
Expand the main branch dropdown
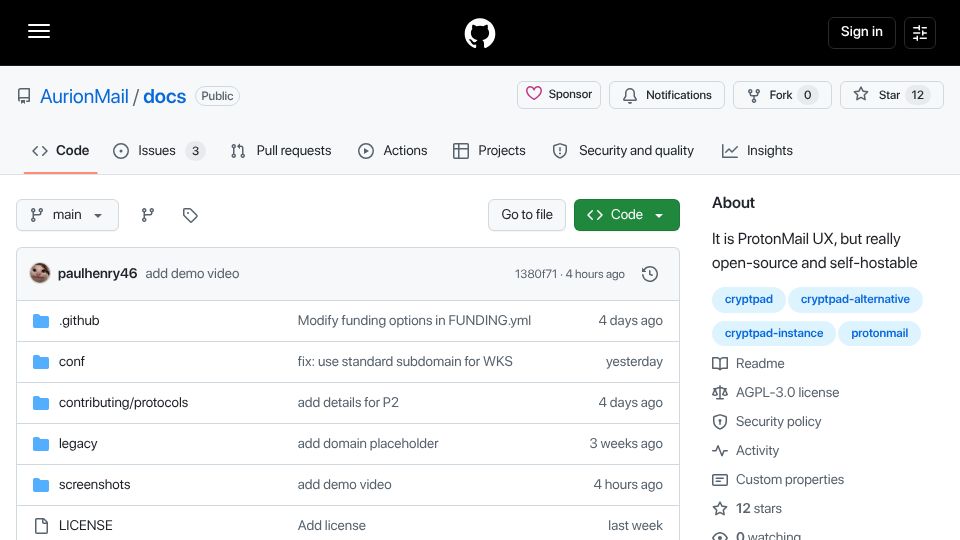click(x=67, y=215)
